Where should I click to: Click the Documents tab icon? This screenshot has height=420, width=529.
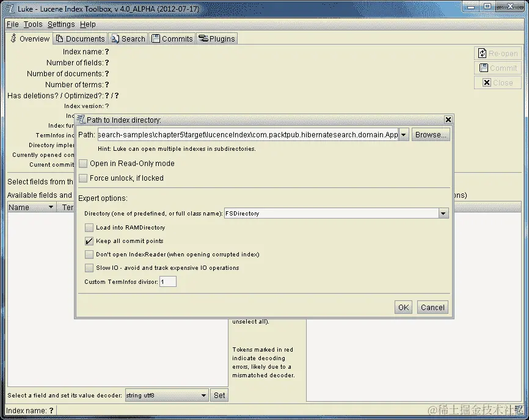point(60,38)
